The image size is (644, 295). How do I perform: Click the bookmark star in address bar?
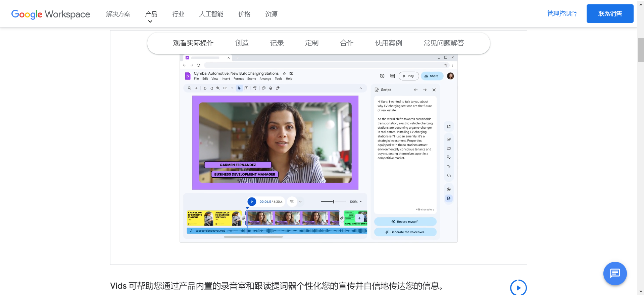coord(446,65)
